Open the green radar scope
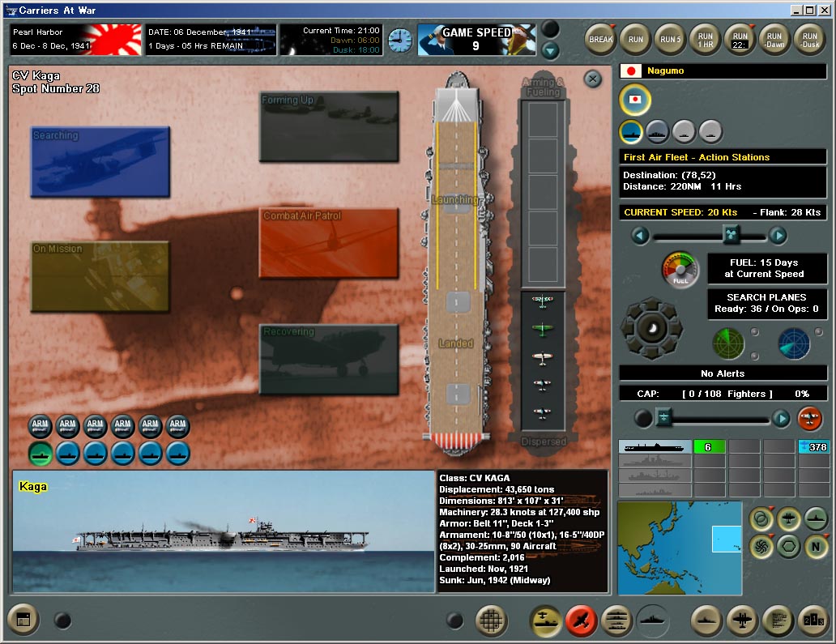This screenshot has width=836, height=644. pos(728,343)
